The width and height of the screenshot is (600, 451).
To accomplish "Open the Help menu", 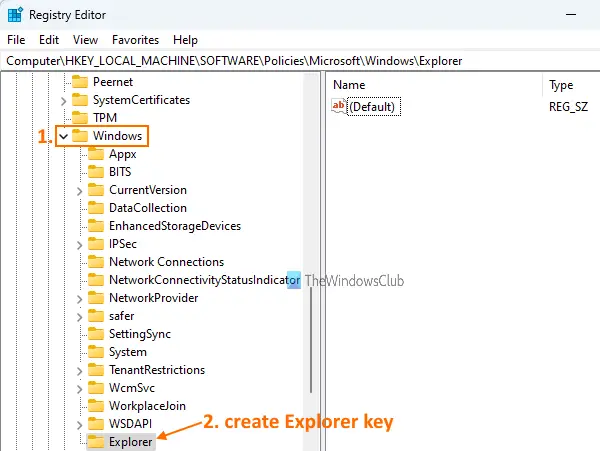I will (x=185, y=40).
